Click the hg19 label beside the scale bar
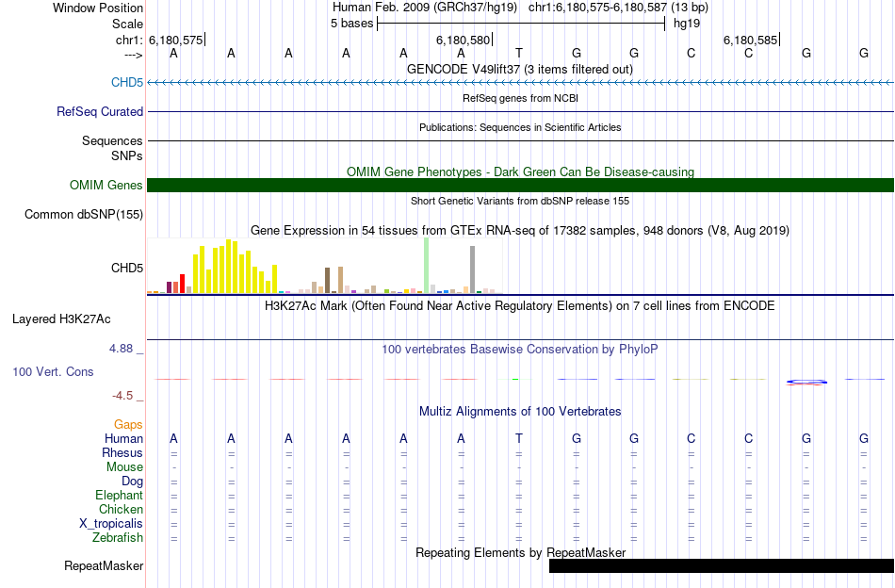 [x=687, y=24]
